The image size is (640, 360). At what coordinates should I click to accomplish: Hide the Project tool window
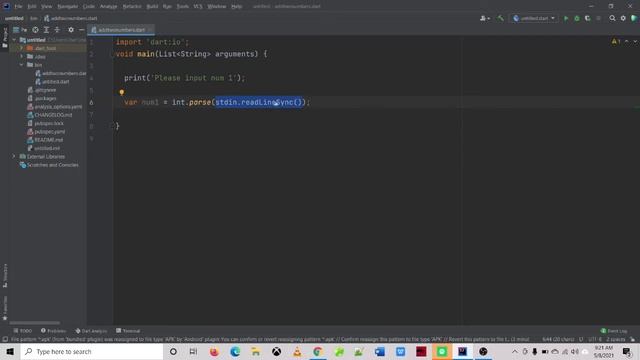(82, 30)
